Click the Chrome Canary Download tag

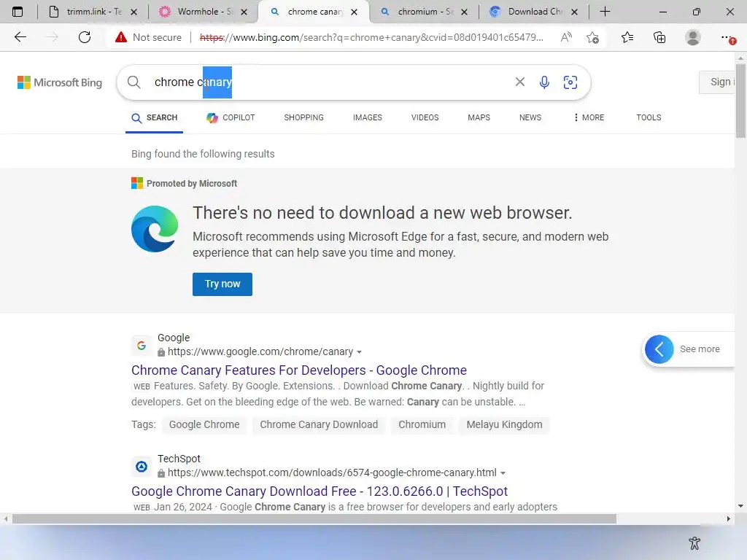click(319, 425)
